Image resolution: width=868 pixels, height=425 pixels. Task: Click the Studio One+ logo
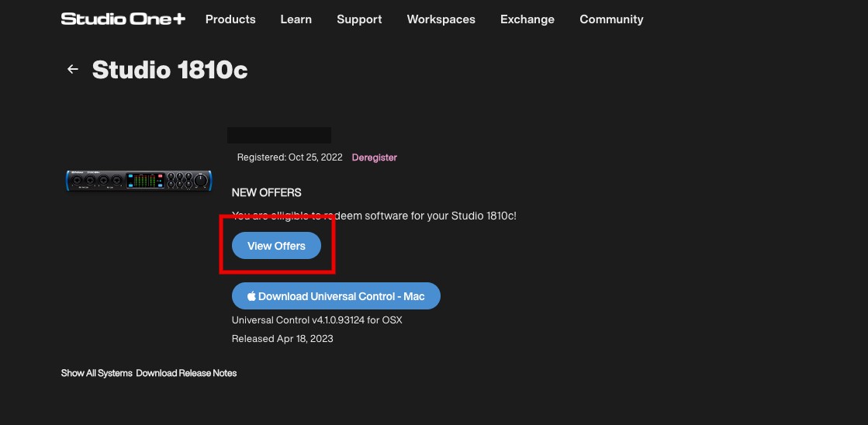[123, 19]
